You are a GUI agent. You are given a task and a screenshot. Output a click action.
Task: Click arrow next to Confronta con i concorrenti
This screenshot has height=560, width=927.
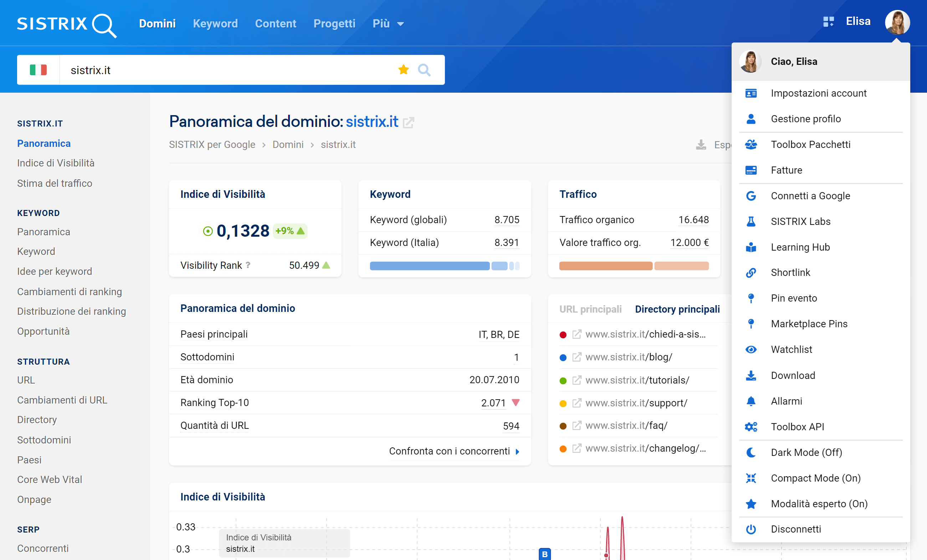518,452
